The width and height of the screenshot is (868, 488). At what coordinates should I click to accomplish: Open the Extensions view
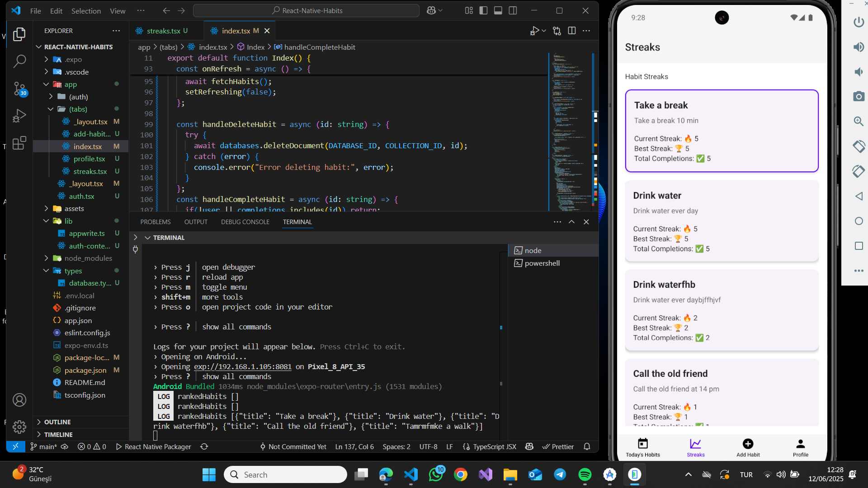tap(19, 143)
